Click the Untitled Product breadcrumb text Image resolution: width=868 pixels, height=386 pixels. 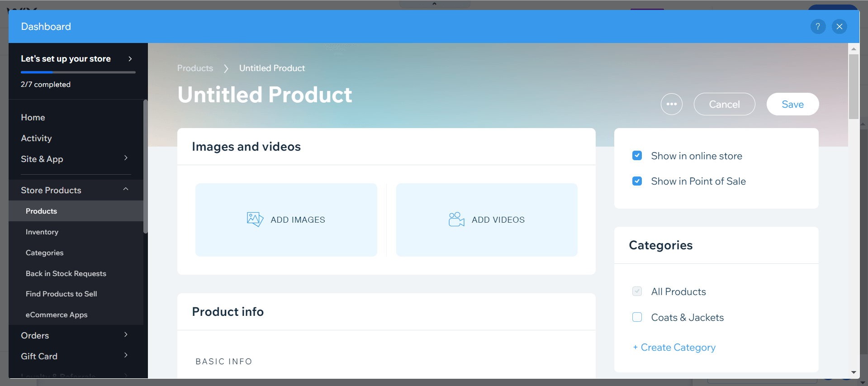click(x=272, y=68)
